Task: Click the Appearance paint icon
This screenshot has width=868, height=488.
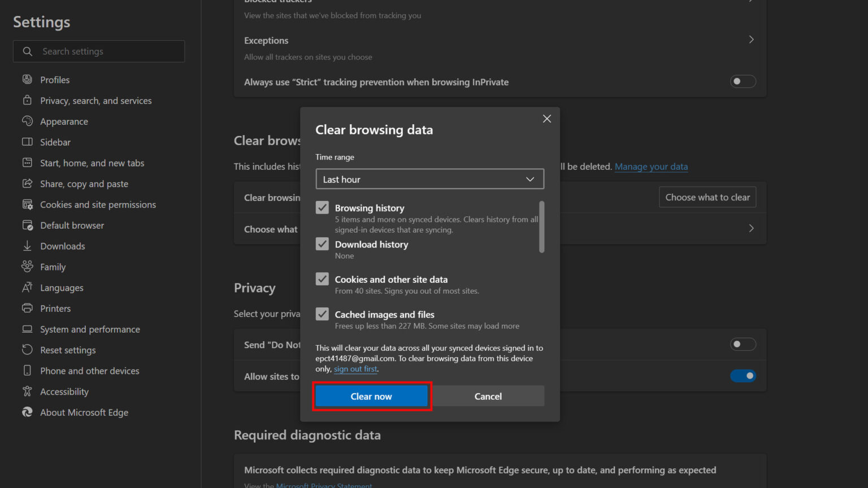Action: [27, 121]
